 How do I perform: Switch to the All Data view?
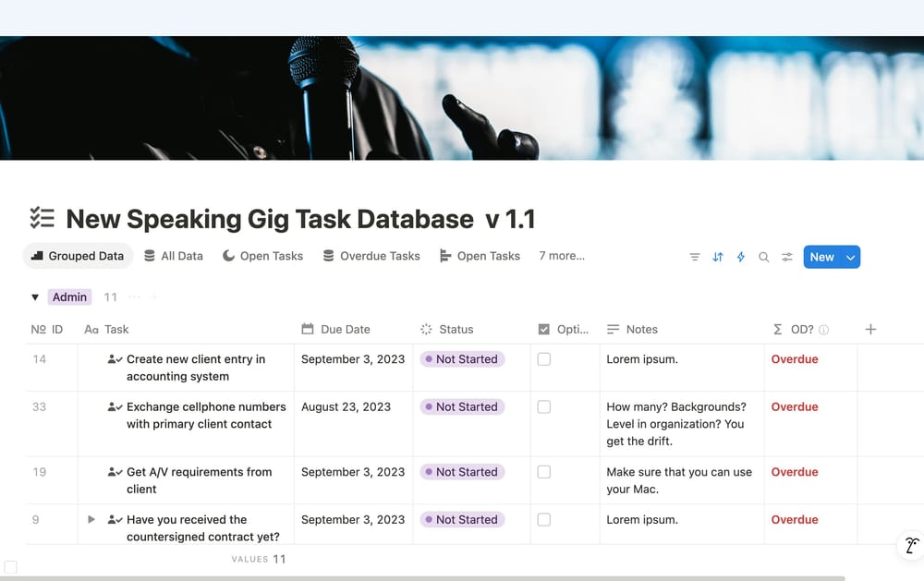click(174, 256)
